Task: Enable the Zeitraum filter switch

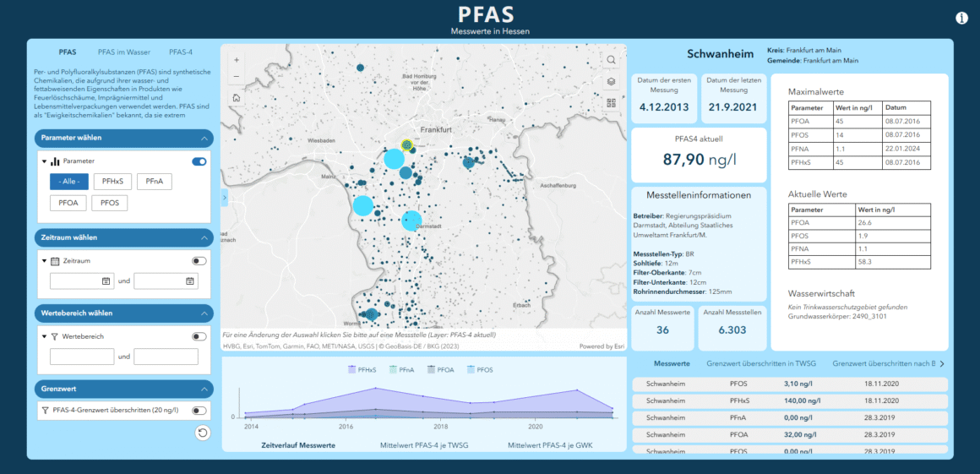Action: click(199, 261)
